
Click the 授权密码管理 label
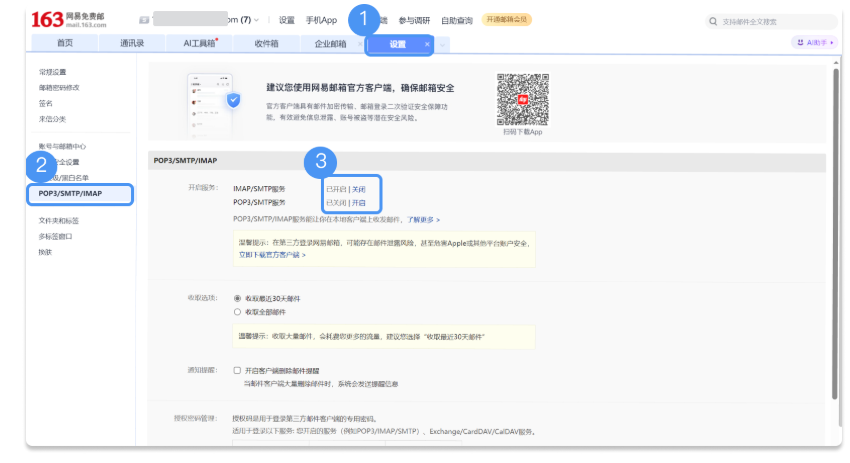tap(196, 418)
